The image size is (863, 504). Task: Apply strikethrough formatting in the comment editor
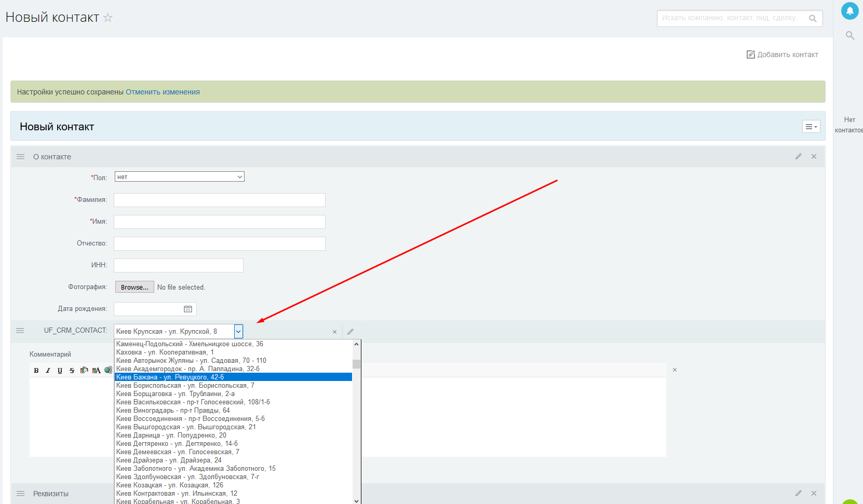tap(72, 371)
